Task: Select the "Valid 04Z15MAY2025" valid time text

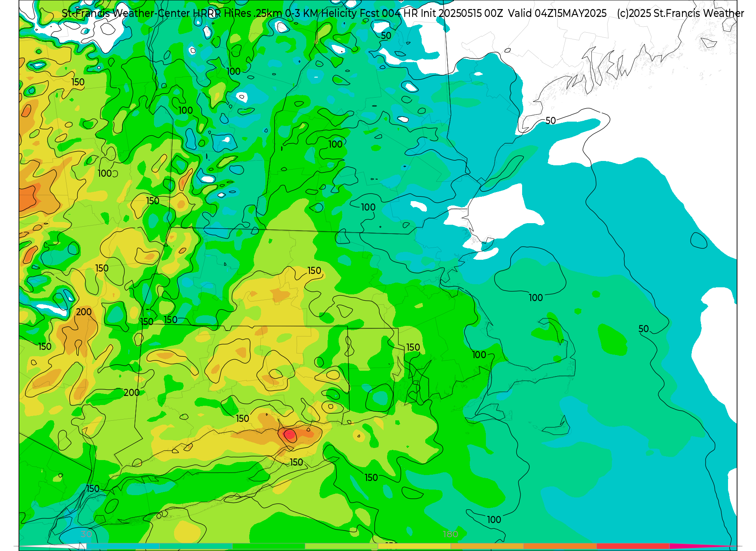Action: (x=557, y=13)
